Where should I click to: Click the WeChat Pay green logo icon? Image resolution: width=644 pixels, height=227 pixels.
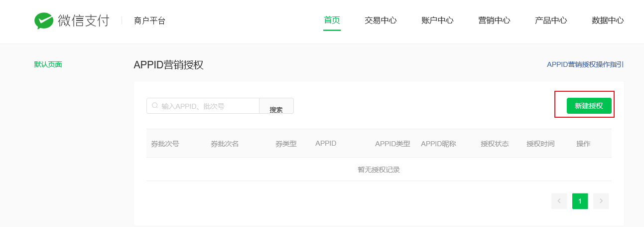point(44,20)
